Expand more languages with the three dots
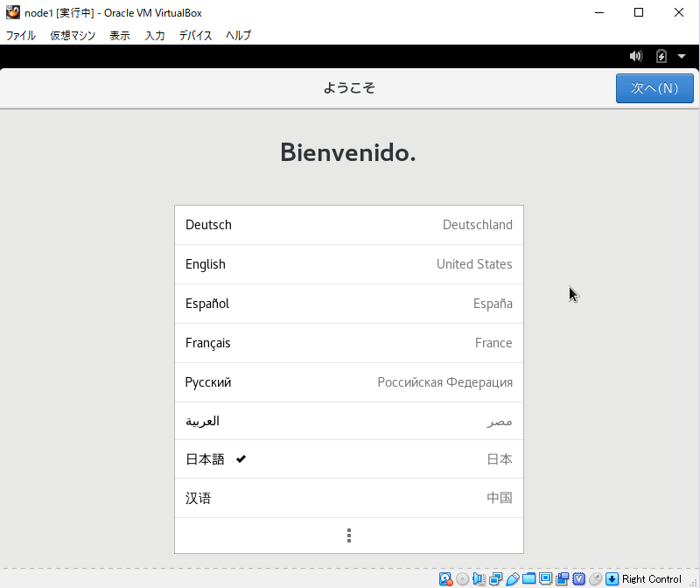This screenshot has height=588, width=700. pyautogui.click(x=349, y=535)
